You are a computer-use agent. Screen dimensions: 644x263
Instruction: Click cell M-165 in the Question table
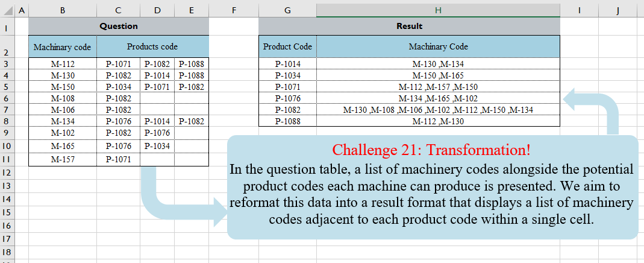[x=62, y=145]
